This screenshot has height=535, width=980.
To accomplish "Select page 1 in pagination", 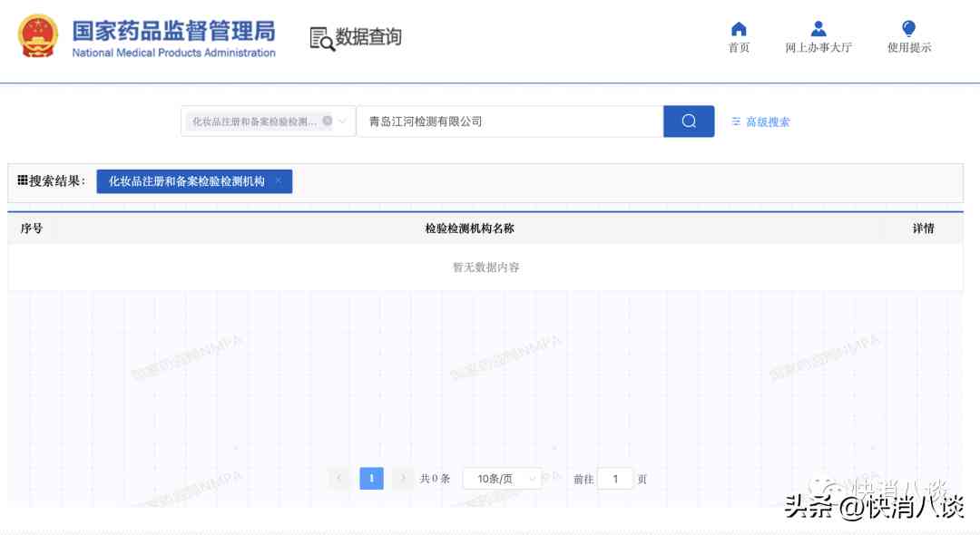I will (371, 478).
